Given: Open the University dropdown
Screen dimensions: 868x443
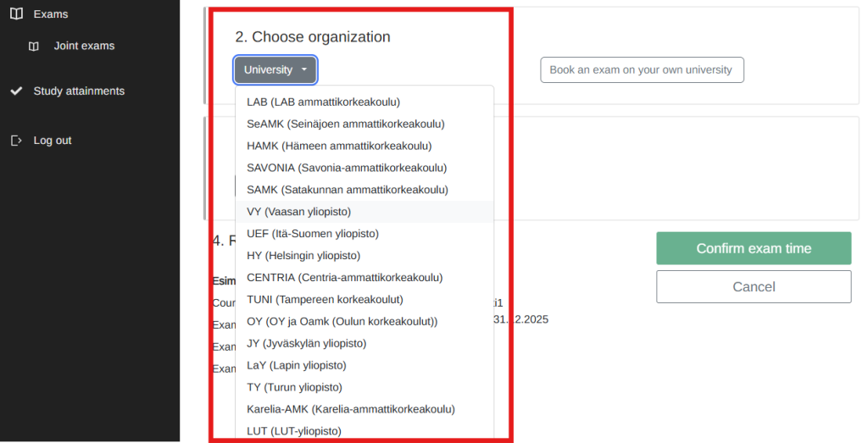Looking at the screenshot, I should point(275,70).
